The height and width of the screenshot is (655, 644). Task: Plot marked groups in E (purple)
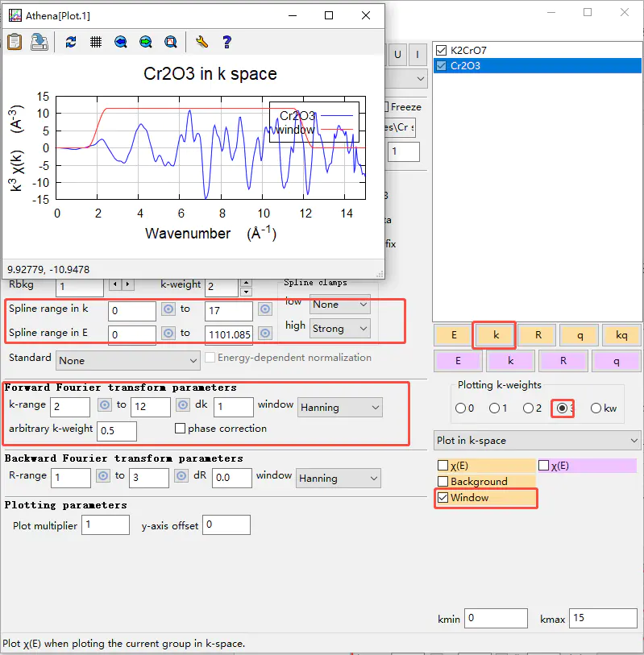458,361
